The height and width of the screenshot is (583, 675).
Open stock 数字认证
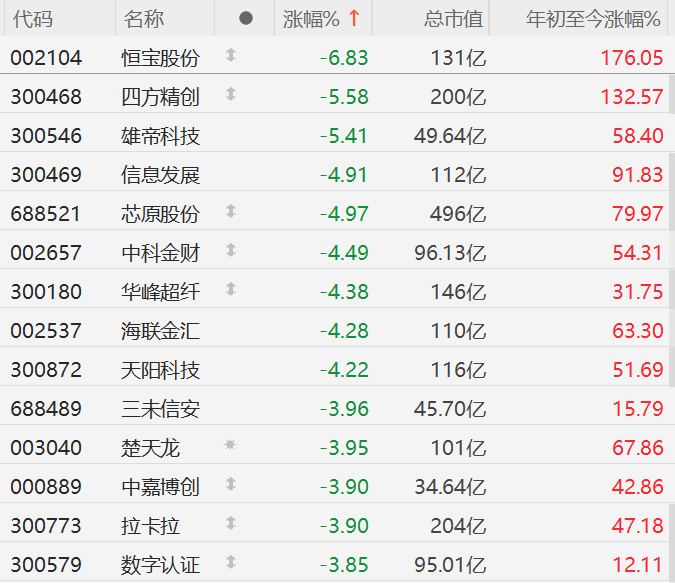[161, 564]
